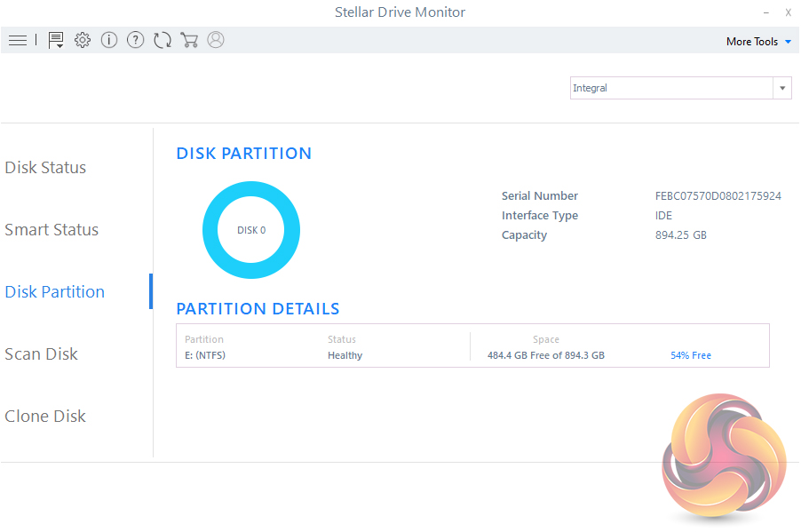801x532 pixels.
Task: Click the refresh arrows icon
Action: click(162, 40)
